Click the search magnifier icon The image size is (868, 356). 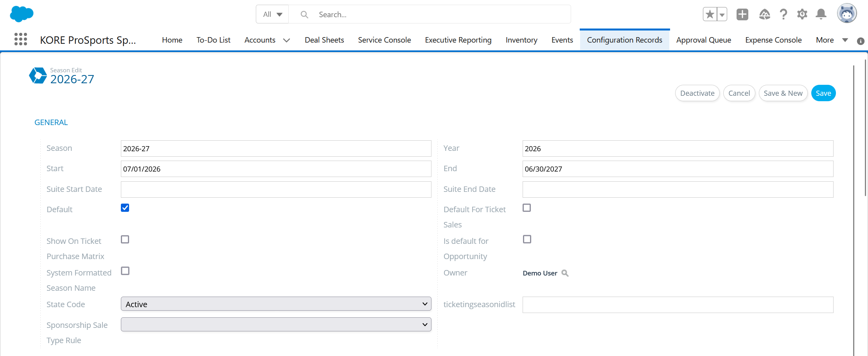point(304,14)
